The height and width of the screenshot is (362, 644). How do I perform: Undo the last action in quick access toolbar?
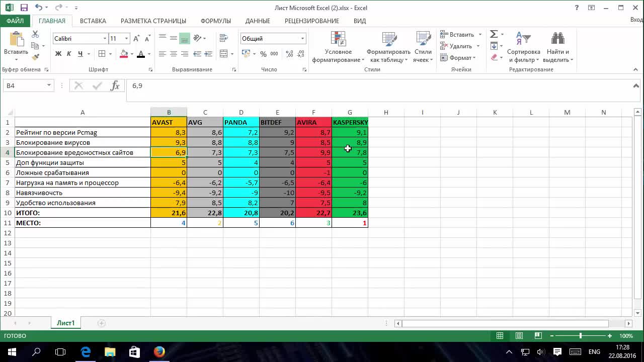[39, 8]
